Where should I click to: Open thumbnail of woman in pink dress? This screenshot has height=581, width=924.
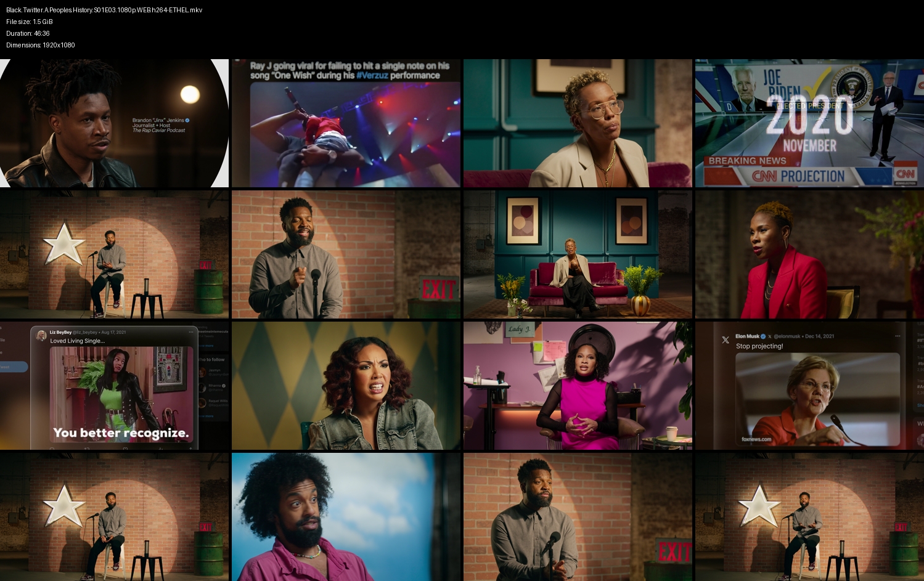(x=578, y=386)
